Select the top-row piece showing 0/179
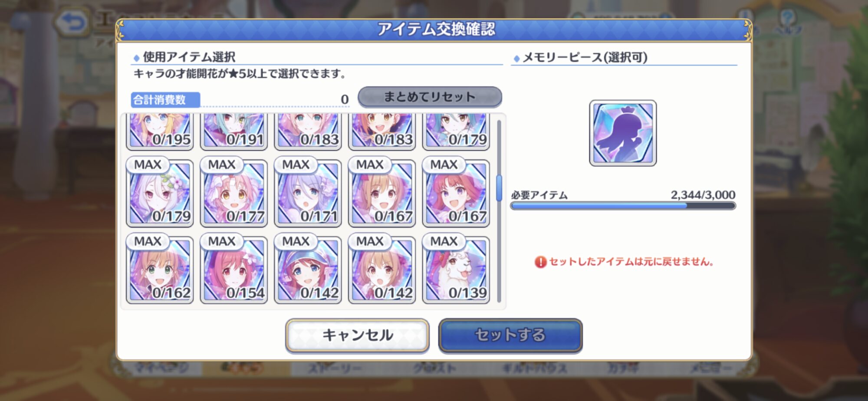The width and height of the screenshot is (868, 401). click(456, 131)
